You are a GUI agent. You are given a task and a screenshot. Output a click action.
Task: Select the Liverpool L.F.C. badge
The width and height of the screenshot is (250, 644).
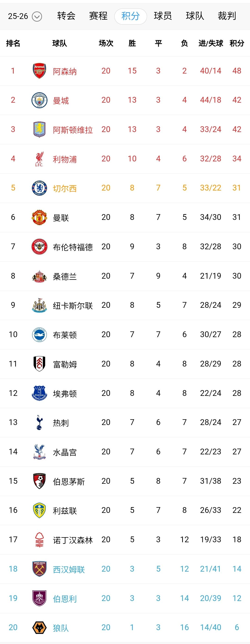click(x=39, y=159)
